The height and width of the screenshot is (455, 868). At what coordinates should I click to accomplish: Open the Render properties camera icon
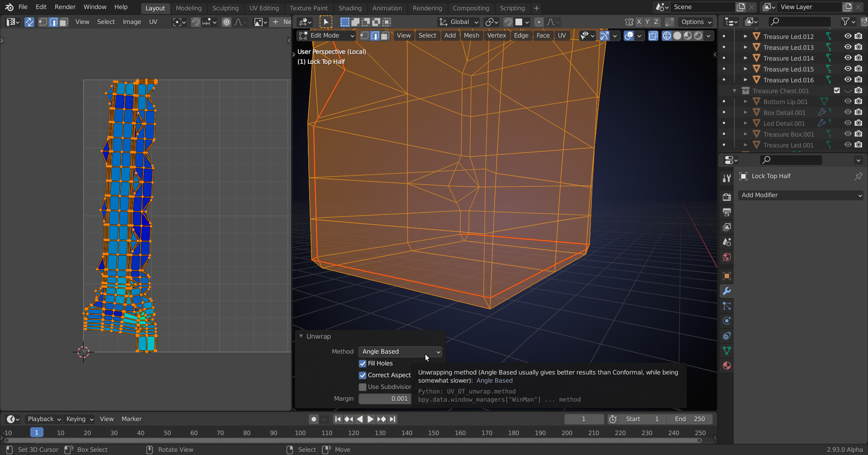point(726,197)
